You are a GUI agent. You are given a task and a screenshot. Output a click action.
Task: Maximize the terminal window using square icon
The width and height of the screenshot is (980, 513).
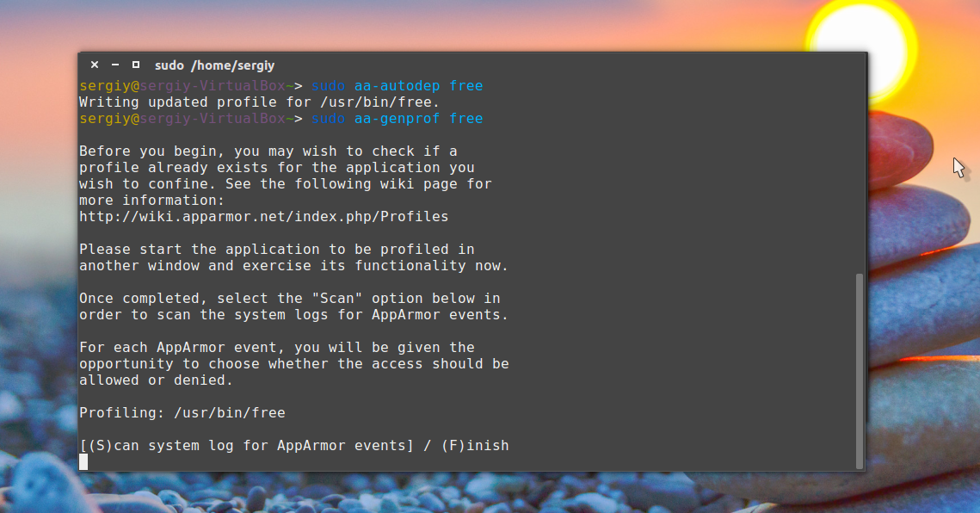(x=136, y=65)
